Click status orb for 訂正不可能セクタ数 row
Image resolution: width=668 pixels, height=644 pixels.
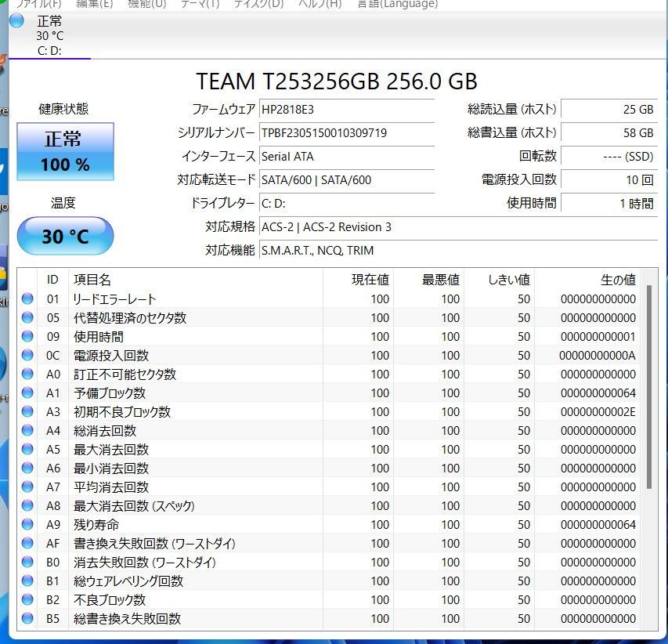click(27, 374)
